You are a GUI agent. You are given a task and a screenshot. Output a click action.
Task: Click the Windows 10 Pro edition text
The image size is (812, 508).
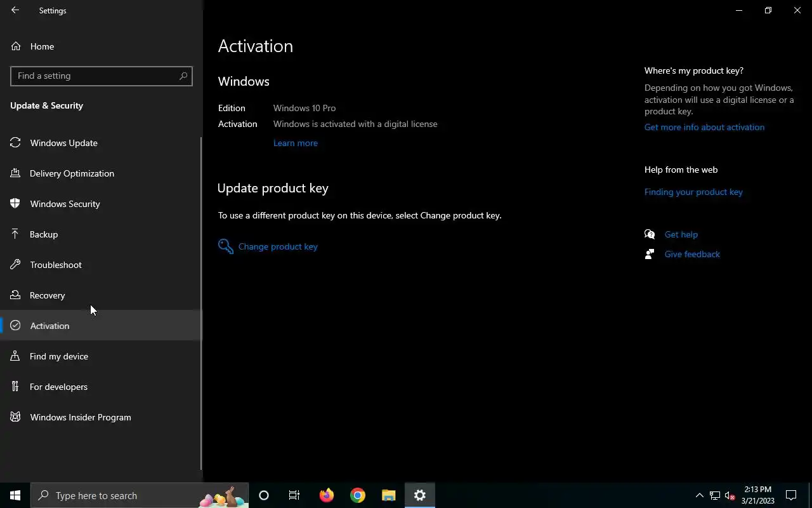(304, 108)
